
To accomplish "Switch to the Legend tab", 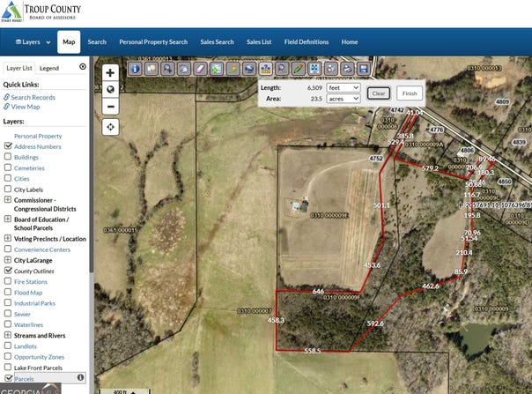I will pyautogui.click(x=49, y=68).
